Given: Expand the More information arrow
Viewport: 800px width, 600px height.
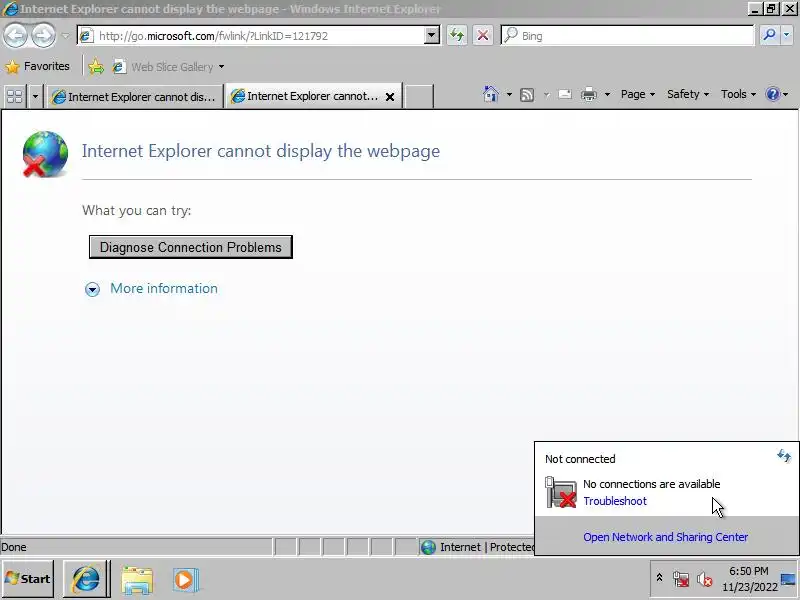Looking at the screenshot, I should (x=92, y=289).
